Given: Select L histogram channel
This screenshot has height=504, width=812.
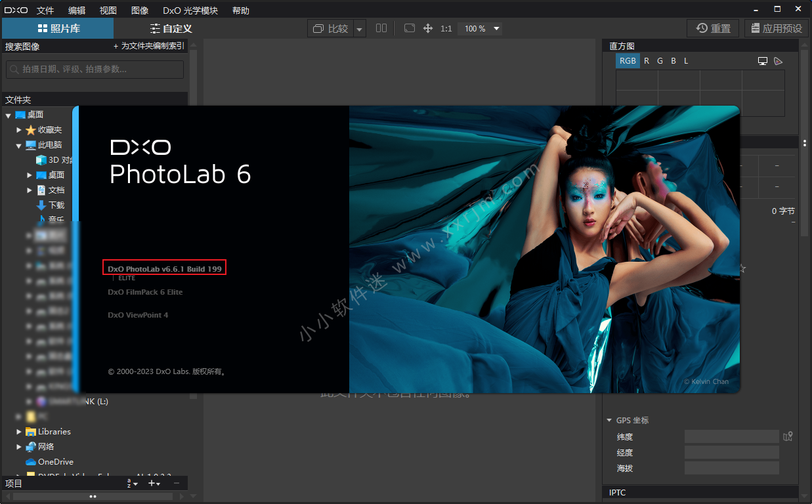Looking at the screenshot, I should pyautogui.click(x=686, y=60).
